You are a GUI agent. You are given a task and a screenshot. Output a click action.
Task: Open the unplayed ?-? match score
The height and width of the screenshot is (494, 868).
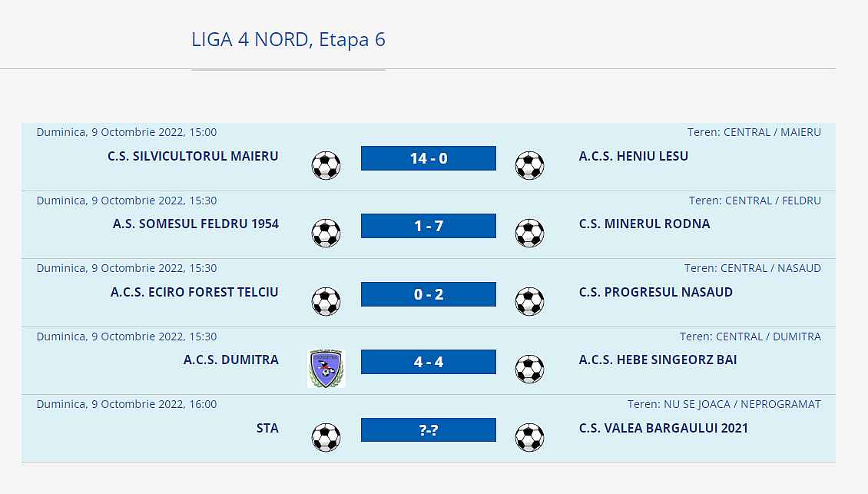pyautogui.click(x=429, y=430)
